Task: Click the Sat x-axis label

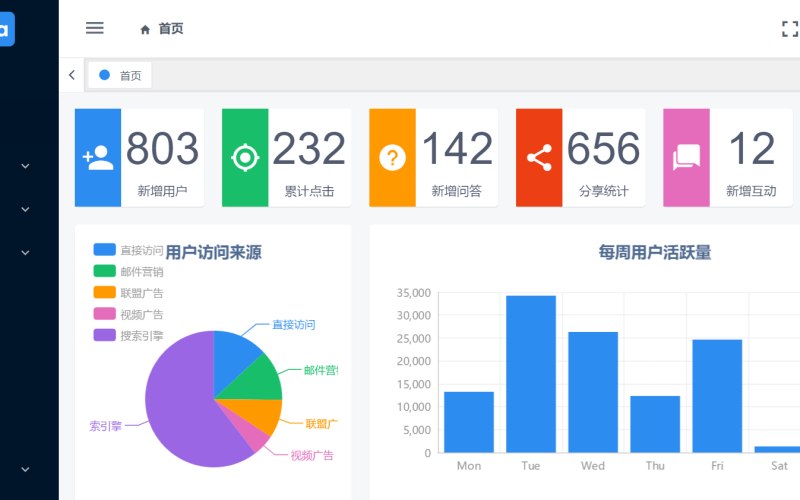Action: point(779,466)
